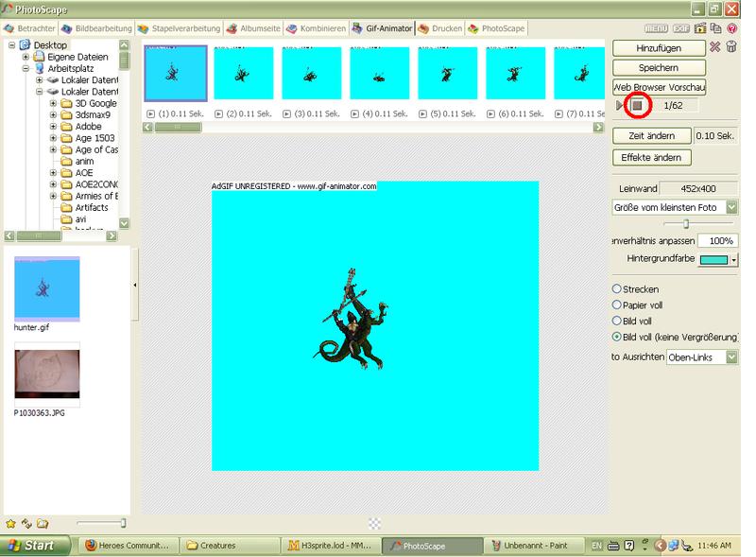Open the Größe vom kleinsten Foto dropdown
This screenshot has height=557, width=756.
731,207
